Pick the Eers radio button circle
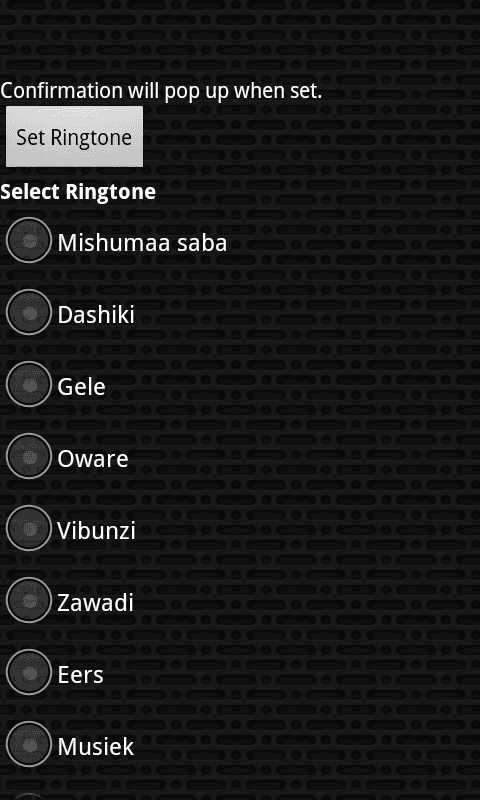 point(29,672)
